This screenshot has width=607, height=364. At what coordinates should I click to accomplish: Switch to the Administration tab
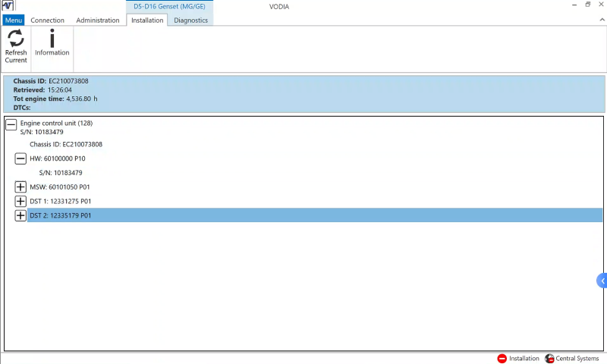97,20
